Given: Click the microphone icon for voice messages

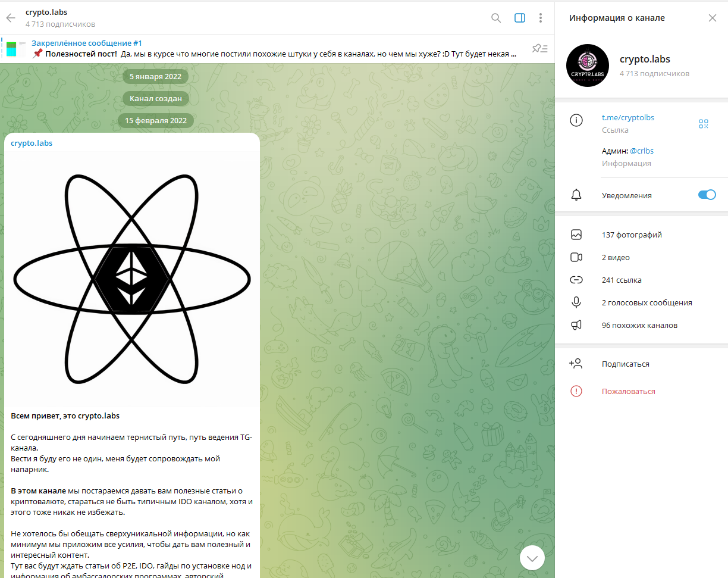Looking at the screenshot, I should (576, 303).
